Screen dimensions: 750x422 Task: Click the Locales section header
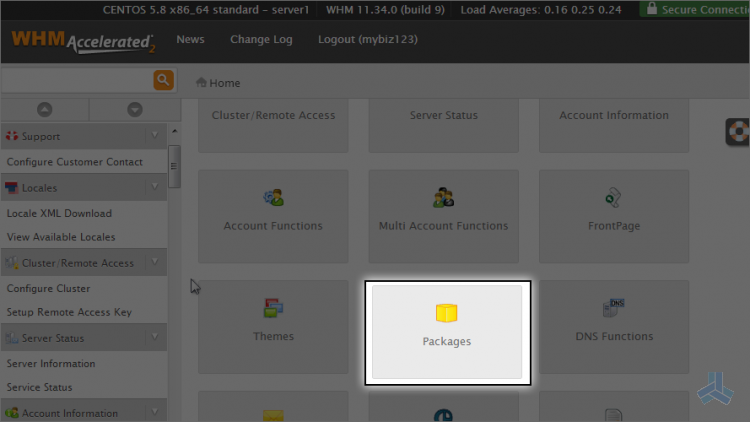coord(84,188)
